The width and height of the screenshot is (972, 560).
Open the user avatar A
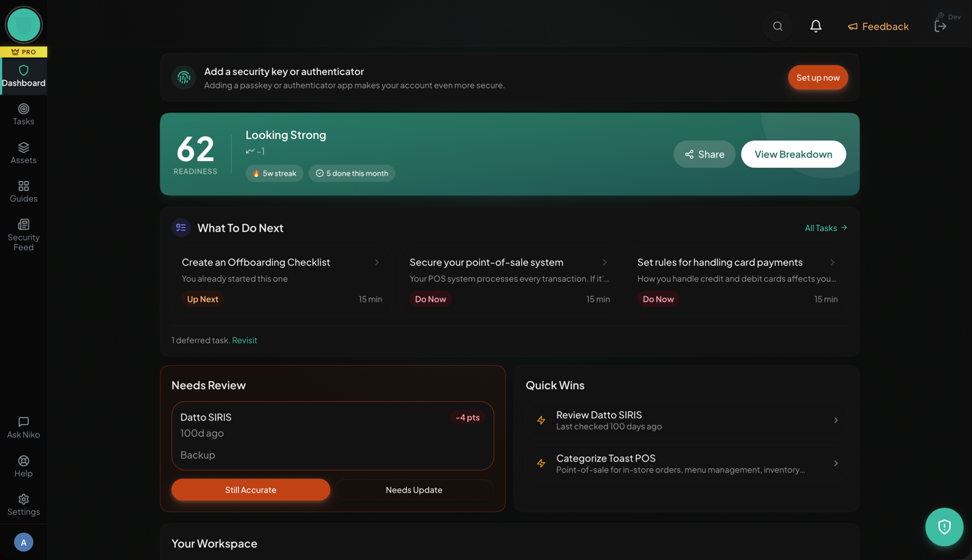[x=23, y=542]
